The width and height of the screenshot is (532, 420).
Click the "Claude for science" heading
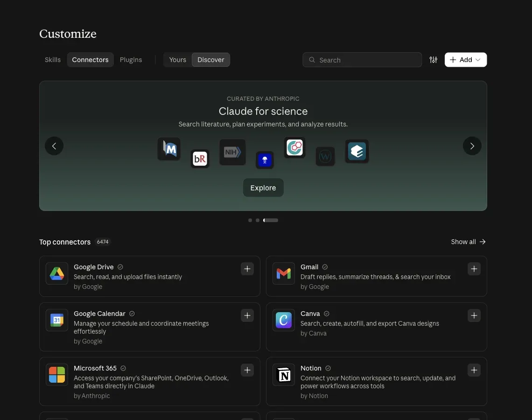pyautogui.click(x=263, y=111)
